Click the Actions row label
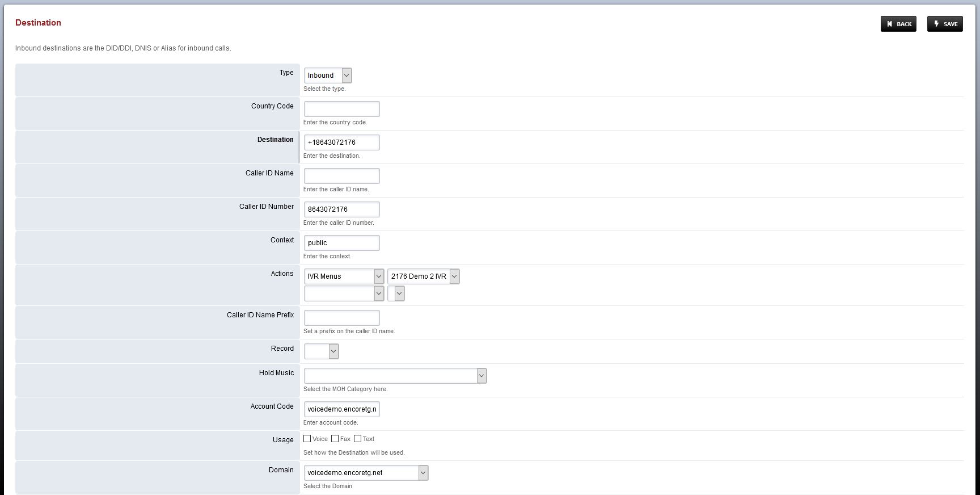This screenshot has height=495, width=980. tap(282, 274)
